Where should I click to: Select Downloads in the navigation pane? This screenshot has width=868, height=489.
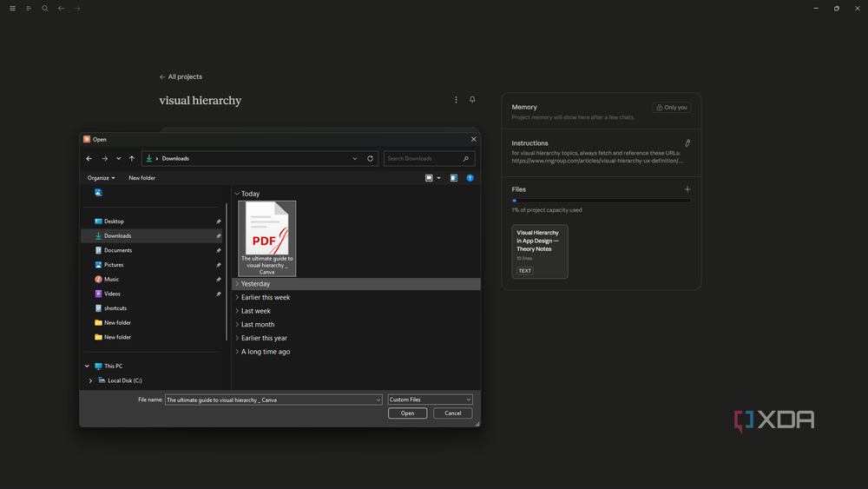(x=152, y=236)
